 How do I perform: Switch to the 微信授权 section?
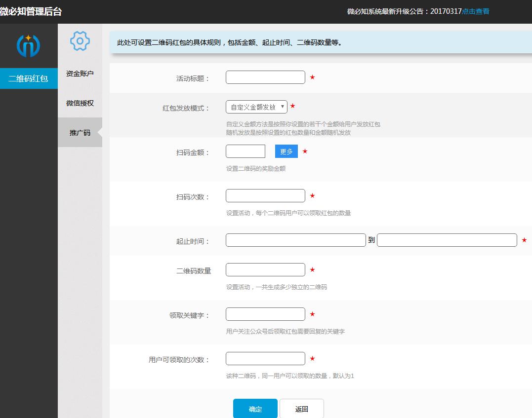click(x=79, y=103)
